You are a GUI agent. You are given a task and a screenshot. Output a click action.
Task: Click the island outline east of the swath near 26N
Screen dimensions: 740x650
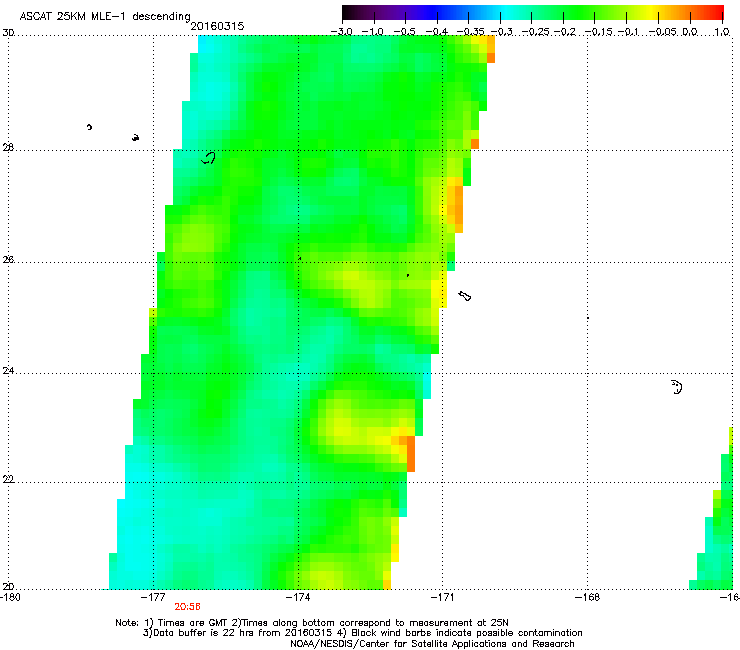(x=465, y=296)
